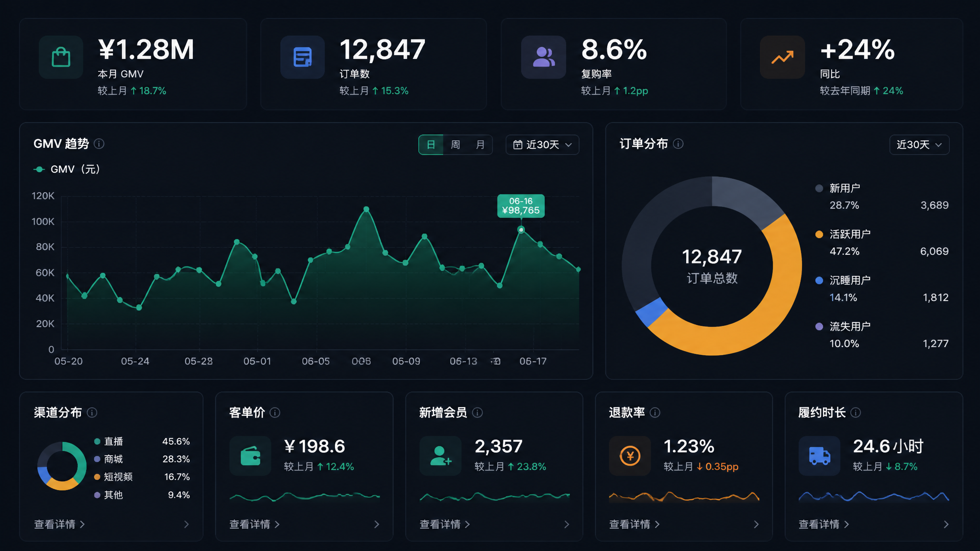Click the repurchase rate users icon
This screenshot has height=551, width=980.
pyautogui.click(x=544, y=57)
